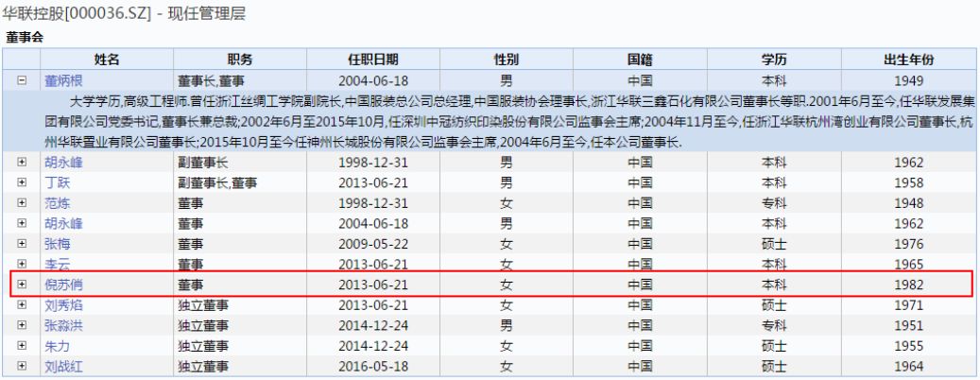Image resolution: width=980 pixels, height=380 pixels.
Task: Select the date 2009-05-22 cell
Action: coord(373,244)
